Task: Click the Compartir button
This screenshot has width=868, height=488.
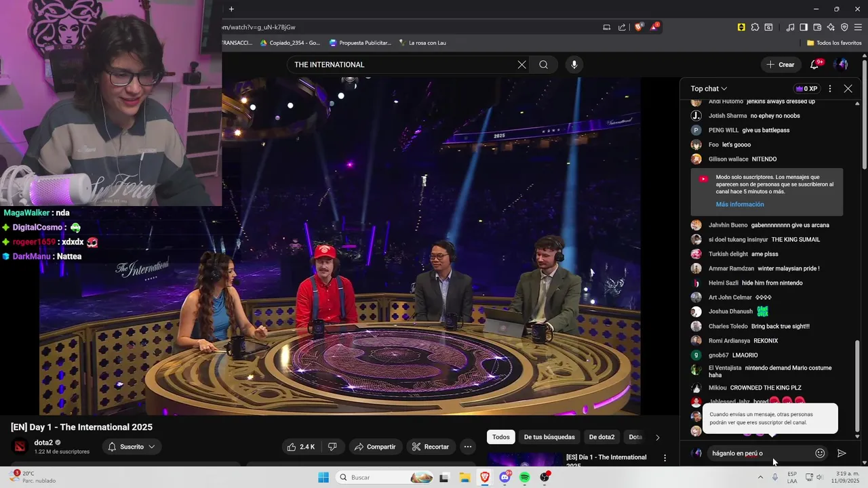Action: (x=376, y=447)
